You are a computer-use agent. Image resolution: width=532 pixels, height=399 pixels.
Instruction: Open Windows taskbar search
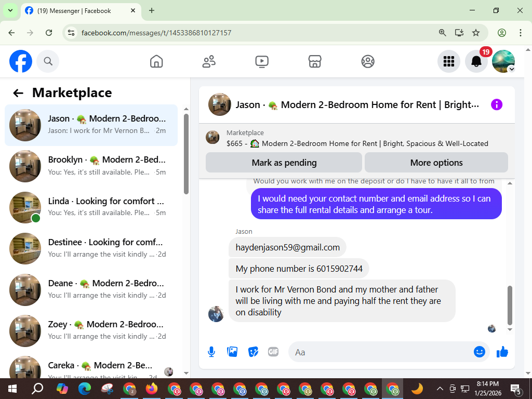(x=37, y=389)
